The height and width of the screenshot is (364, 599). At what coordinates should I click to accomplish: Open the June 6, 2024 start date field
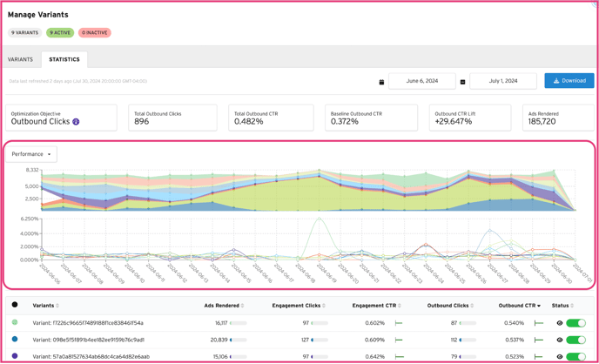[421, 81]
